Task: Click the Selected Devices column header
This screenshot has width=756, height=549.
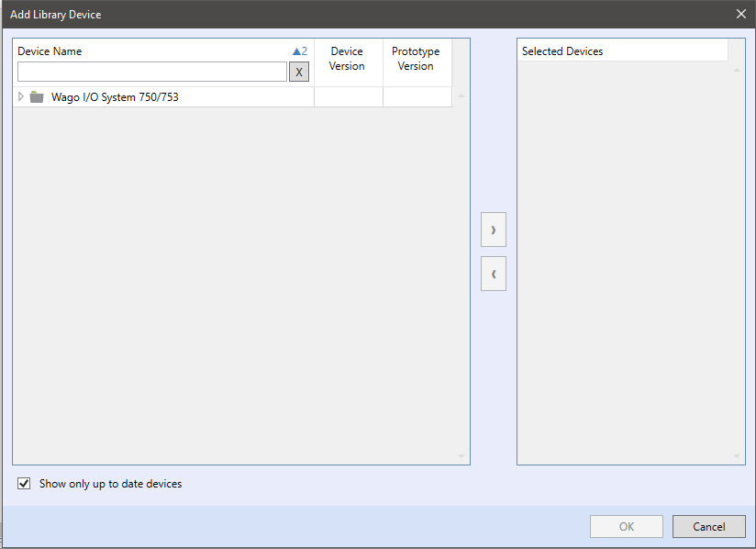Action: coord(562,51)
